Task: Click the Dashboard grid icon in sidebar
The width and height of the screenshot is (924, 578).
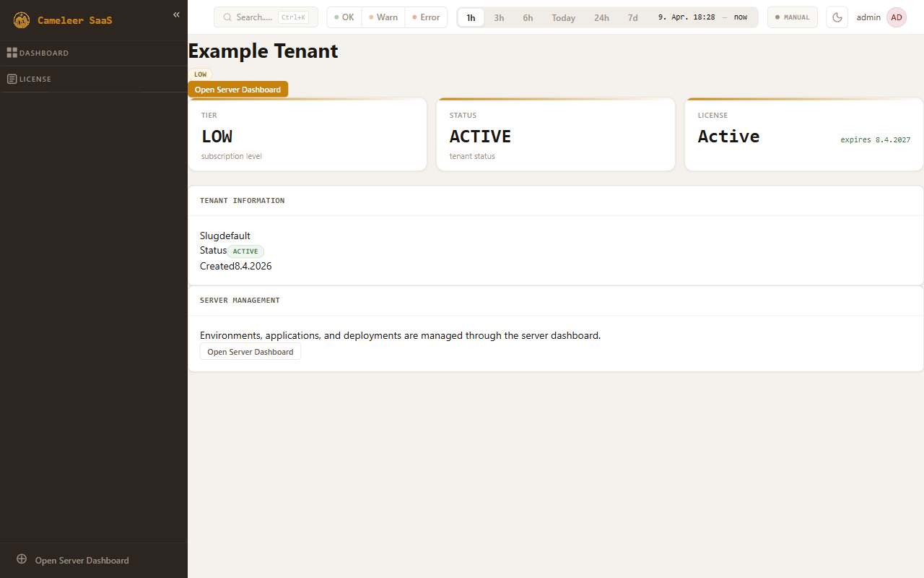Action: (12, 53)
